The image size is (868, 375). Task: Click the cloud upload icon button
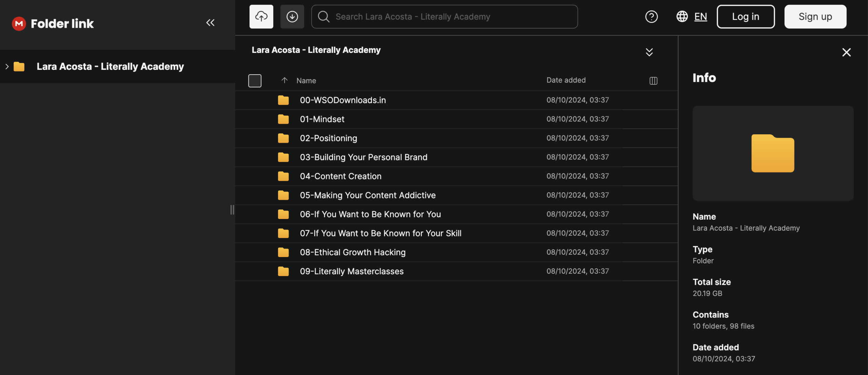pos(261,17)
